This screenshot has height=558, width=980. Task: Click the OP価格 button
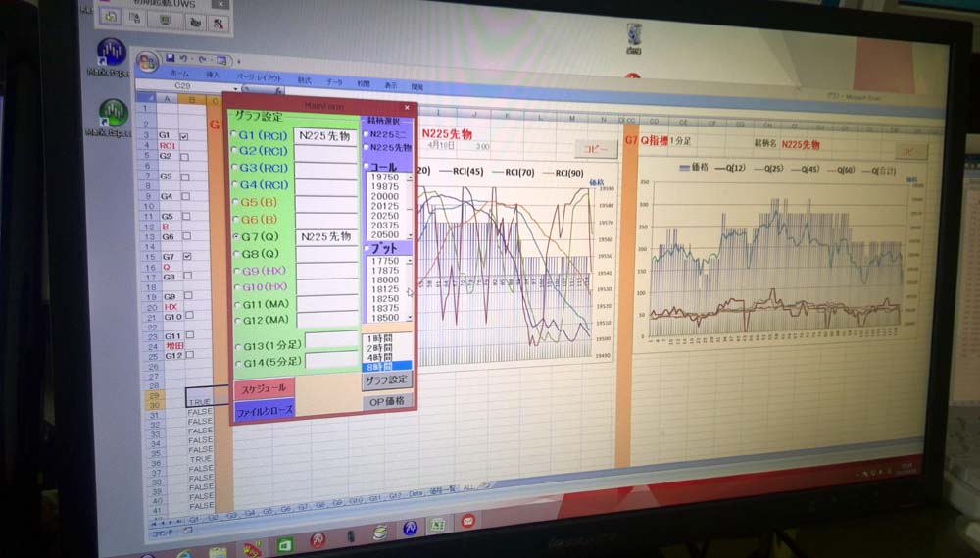click(387, 401)
